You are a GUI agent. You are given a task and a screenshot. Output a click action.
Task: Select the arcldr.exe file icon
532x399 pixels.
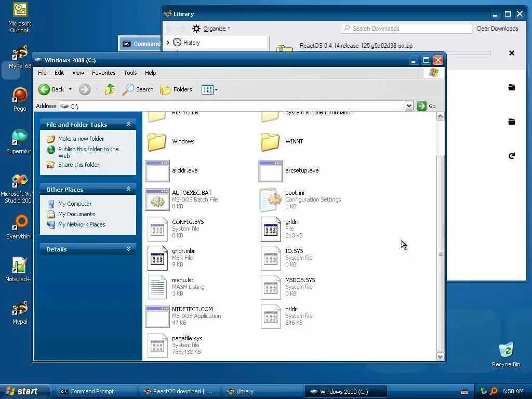(x=157, y=171)
